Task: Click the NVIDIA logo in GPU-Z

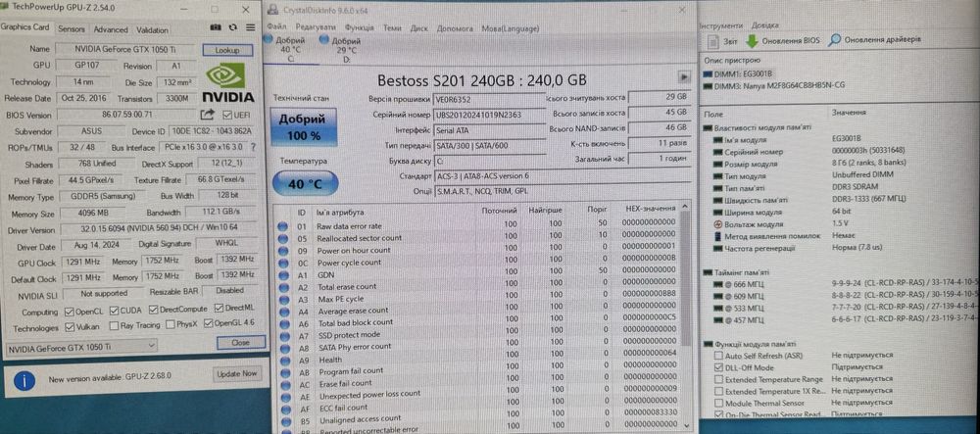Action: pos(228,81)
